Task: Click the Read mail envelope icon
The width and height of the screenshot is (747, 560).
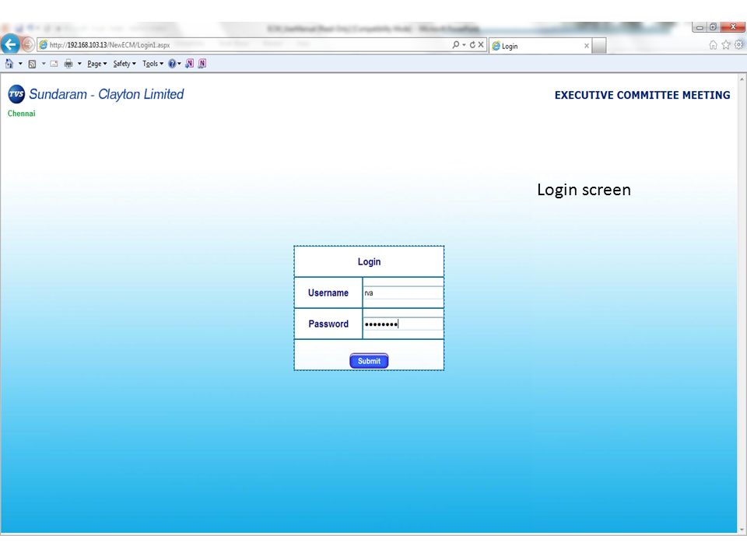Action: pyautogui.click(x=54, y=63)
